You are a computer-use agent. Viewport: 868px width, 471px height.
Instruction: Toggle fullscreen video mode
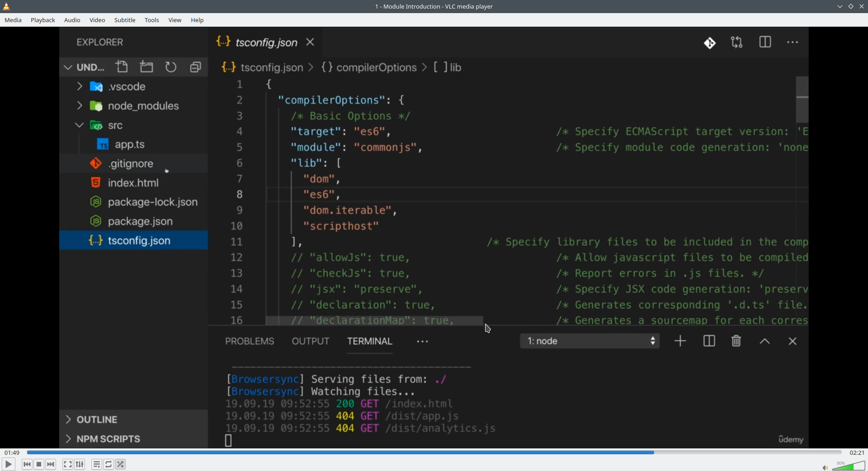68,464
